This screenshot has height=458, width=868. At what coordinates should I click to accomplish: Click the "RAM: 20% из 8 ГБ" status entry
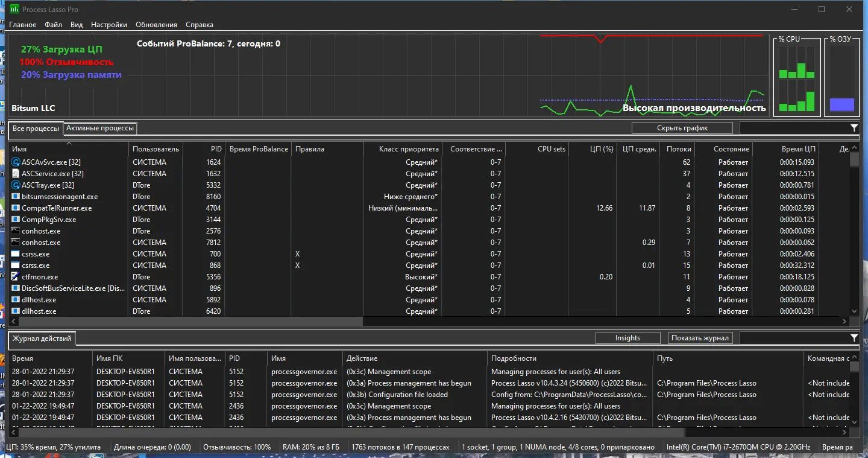pyautogui.click(x=311, y=447)
